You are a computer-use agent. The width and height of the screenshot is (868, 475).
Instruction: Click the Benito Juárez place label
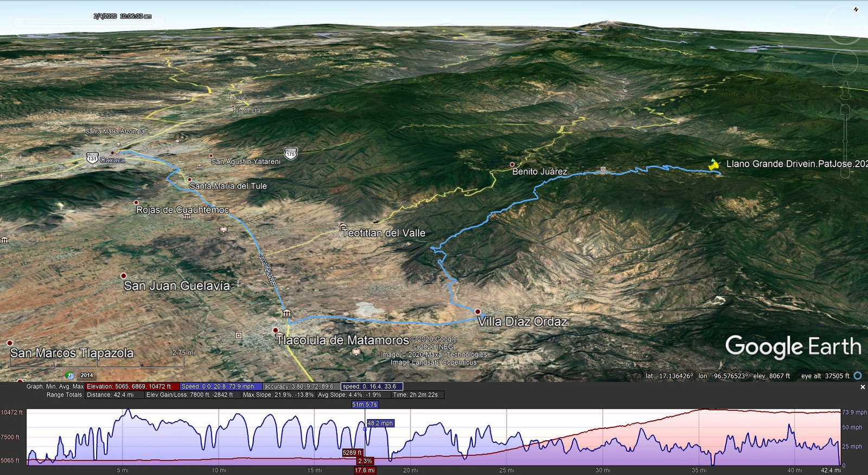coord(539,172)
